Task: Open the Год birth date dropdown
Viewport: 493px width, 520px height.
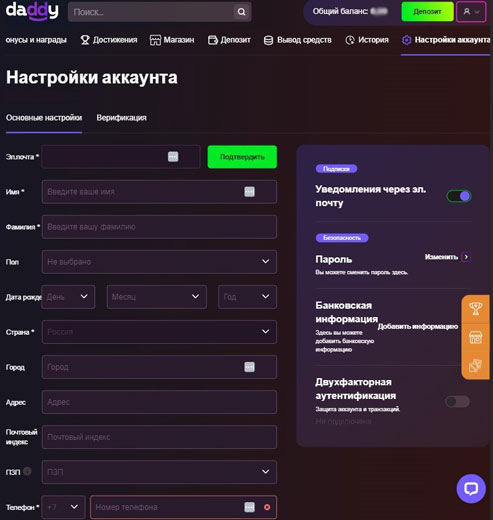Action: coord(247,297)
